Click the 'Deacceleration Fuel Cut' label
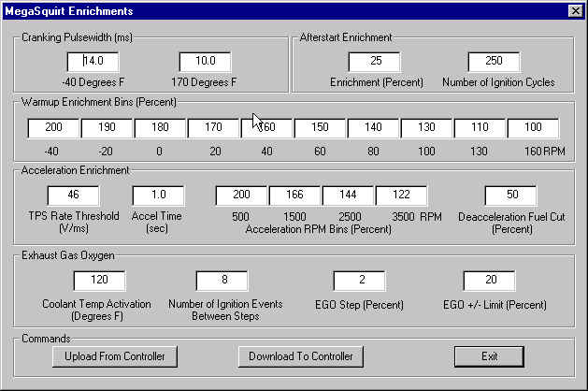 pyautogui.click(x=511, y=216)
